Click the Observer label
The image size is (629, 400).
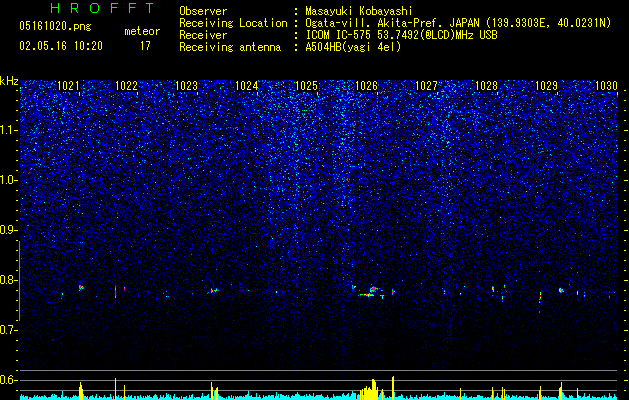[x=203, y=11]
